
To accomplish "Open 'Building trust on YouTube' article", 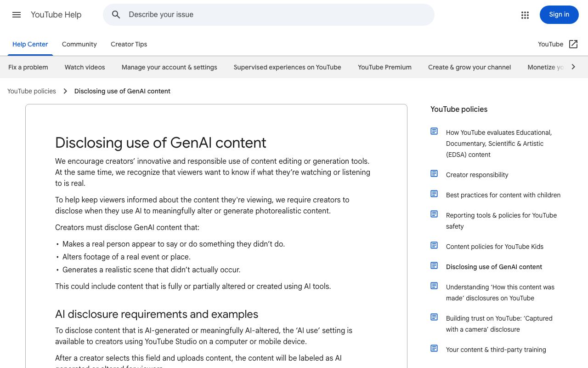I will [499, 324].
